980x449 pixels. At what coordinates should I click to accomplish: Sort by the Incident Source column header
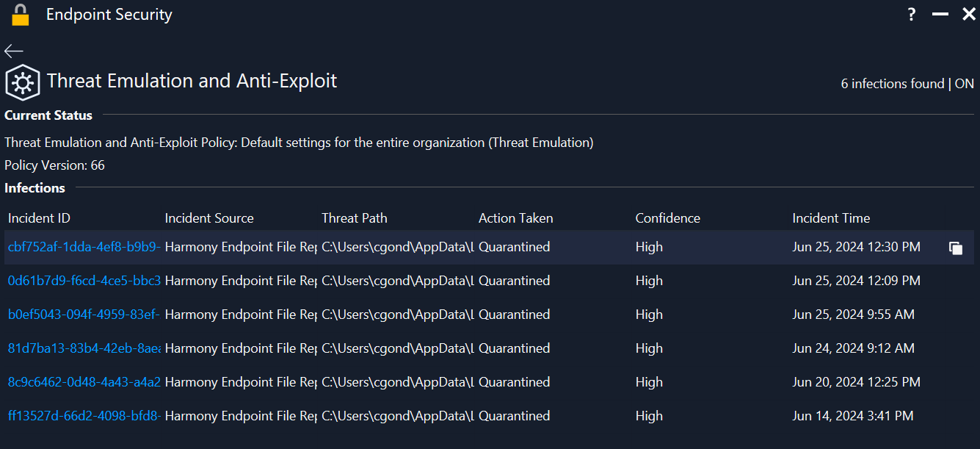click(209, 218)
